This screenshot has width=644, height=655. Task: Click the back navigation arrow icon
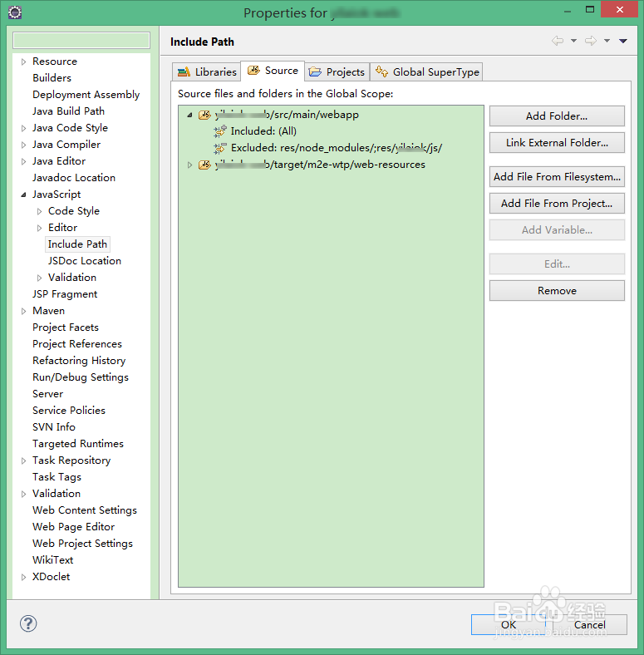(x=558, y=41)
